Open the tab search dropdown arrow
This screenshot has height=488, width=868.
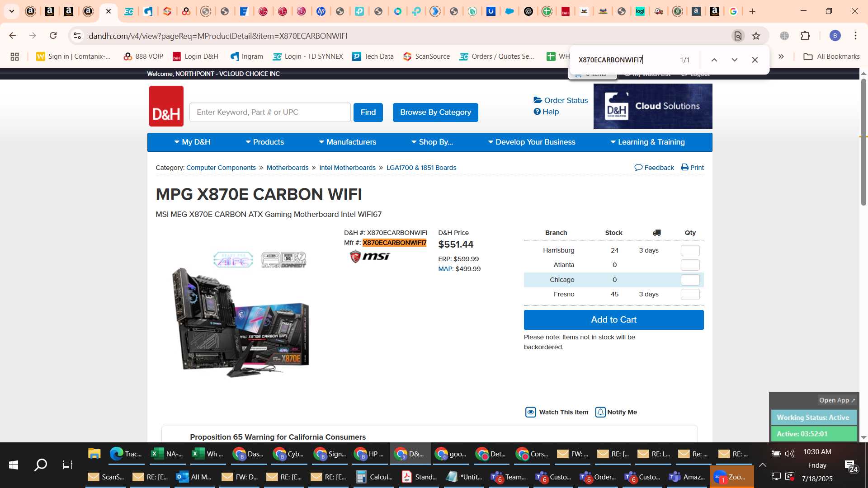pos(12,11)
